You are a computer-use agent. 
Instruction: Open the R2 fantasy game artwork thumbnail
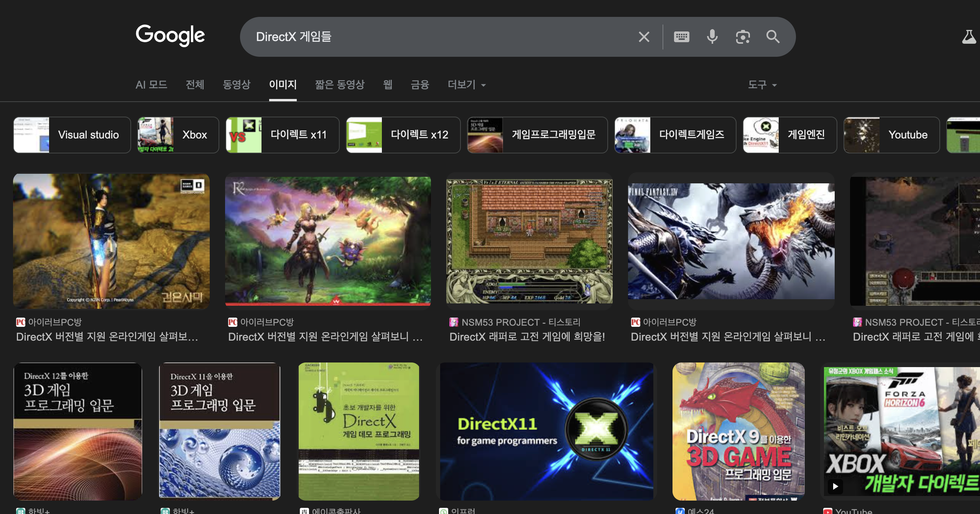328,241
